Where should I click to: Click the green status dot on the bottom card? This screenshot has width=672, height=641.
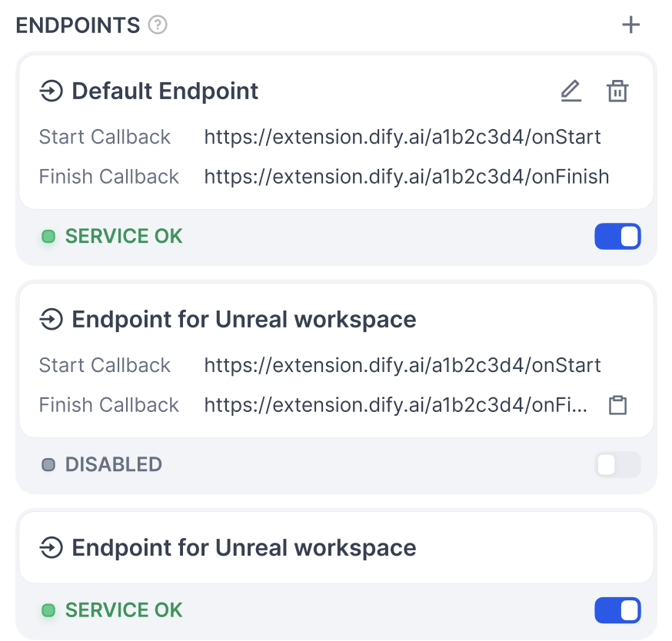48,611
